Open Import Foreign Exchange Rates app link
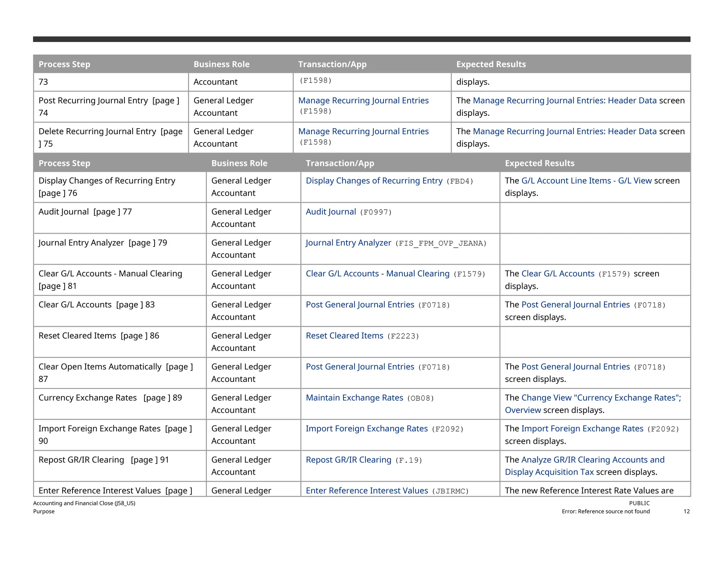Image resolution: width=728 pixels, height=562 pixels. pos(366,429)
